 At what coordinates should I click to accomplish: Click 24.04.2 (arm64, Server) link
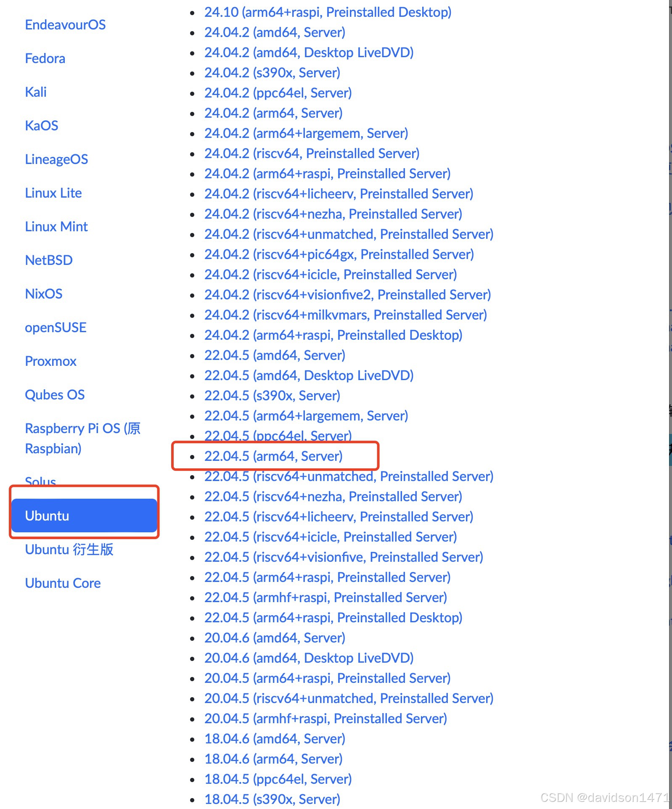[x=273, y=113]
